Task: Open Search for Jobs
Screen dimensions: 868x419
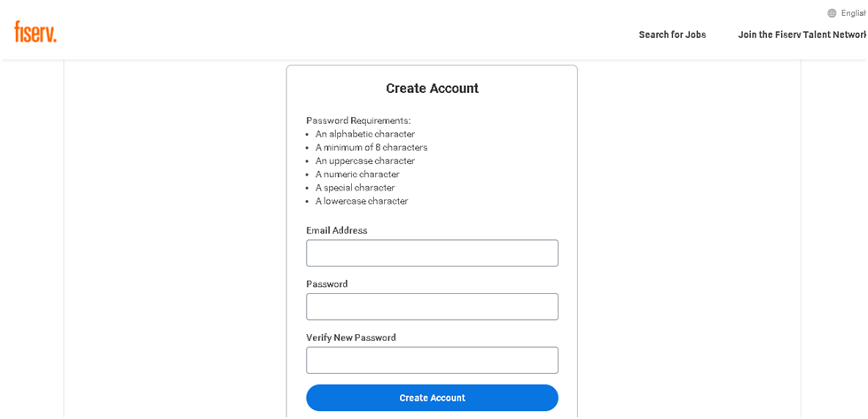Action: coord(672,35)
